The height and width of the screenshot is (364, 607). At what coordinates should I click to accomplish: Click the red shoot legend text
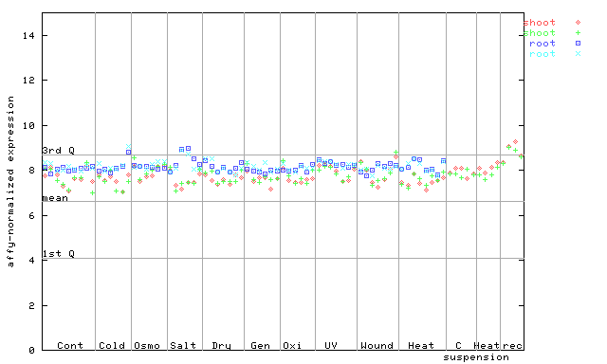540,23
